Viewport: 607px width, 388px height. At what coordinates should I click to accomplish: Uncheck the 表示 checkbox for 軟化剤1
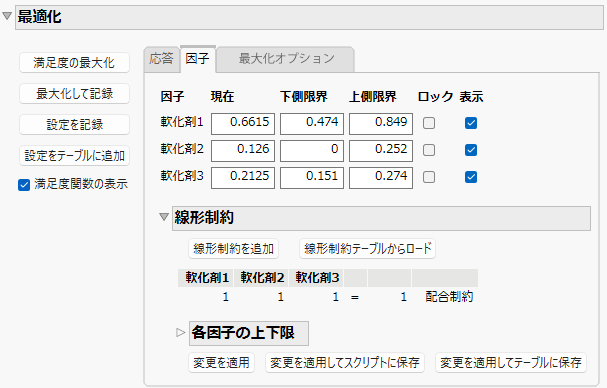(x=471, y=123)
